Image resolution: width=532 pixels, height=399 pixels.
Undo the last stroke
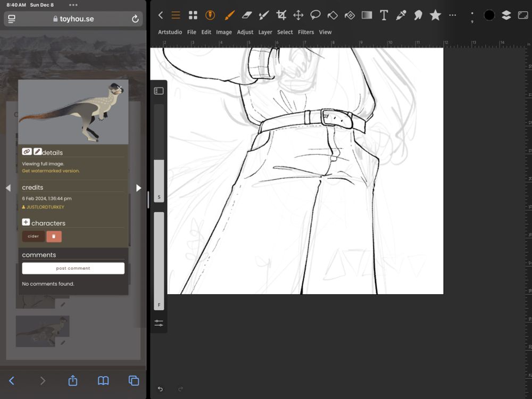click(x=161, y=389)
